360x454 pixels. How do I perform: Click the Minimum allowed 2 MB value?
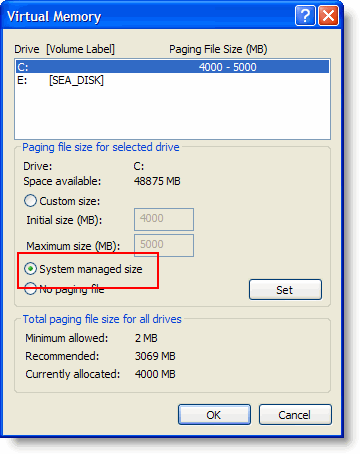(146, 338)
